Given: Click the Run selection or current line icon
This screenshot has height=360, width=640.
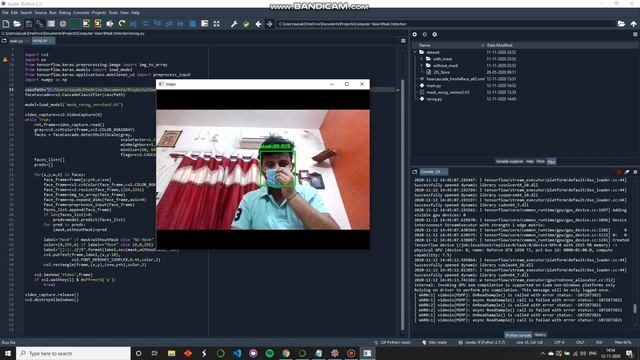Looking at the screenshot, I should [x=109, y=24].
